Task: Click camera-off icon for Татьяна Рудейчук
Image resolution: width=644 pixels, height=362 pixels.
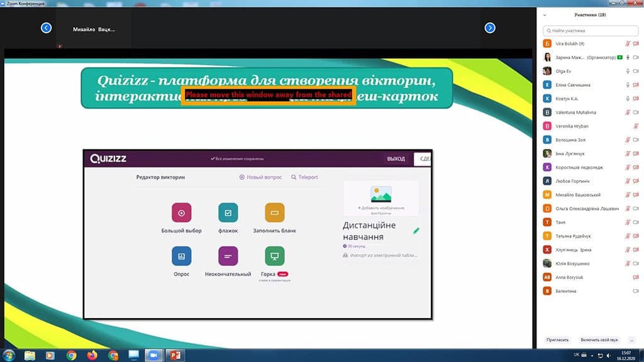Action: 636,236
